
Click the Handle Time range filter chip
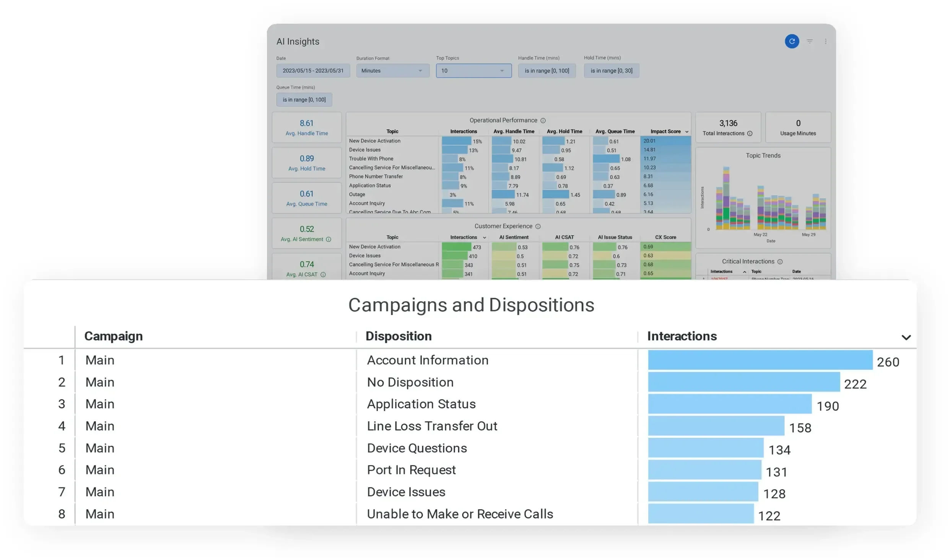tap(547, 71)
